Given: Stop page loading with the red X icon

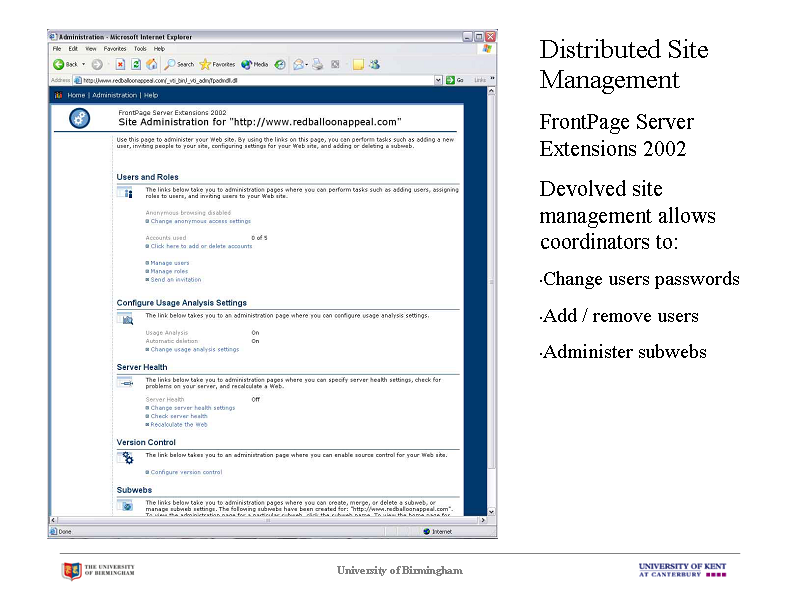Looking at the screenshot, I should 120,64.
